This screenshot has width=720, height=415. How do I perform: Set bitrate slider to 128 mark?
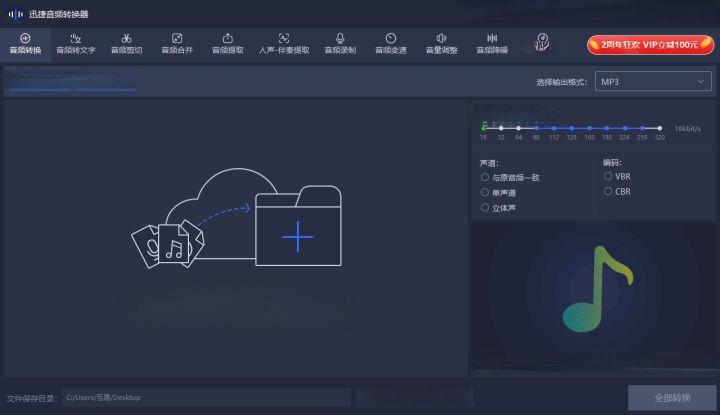tap(572, 128)
